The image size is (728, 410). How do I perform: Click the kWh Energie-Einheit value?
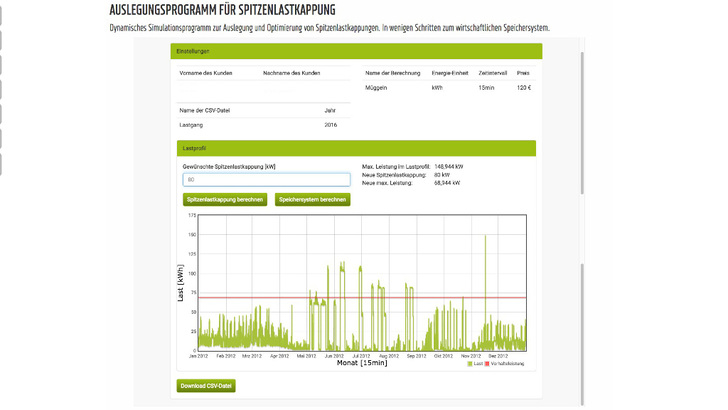point(437,88)
